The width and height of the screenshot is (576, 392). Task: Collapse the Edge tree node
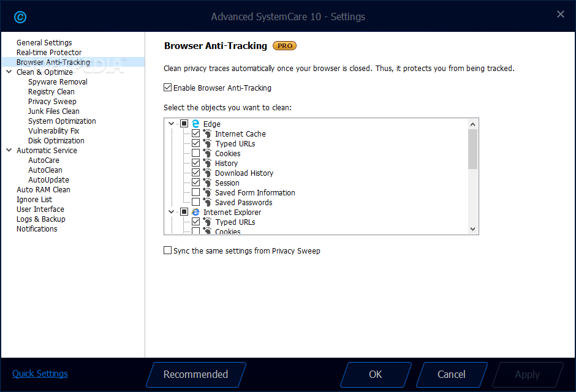tap(171, 124)
